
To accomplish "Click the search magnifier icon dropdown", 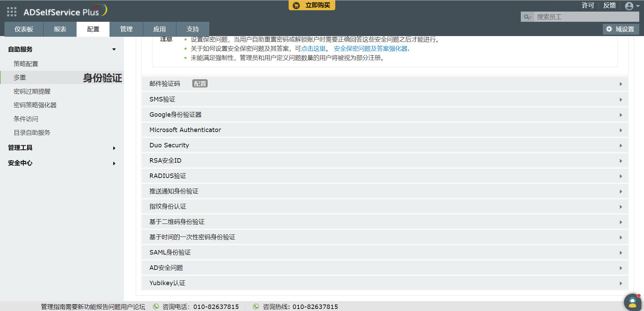I will click(x=527, y=17).
